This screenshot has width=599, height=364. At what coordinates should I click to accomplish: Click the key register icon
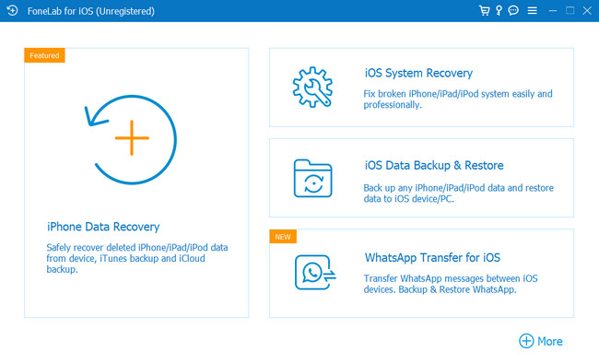point(499,11)
